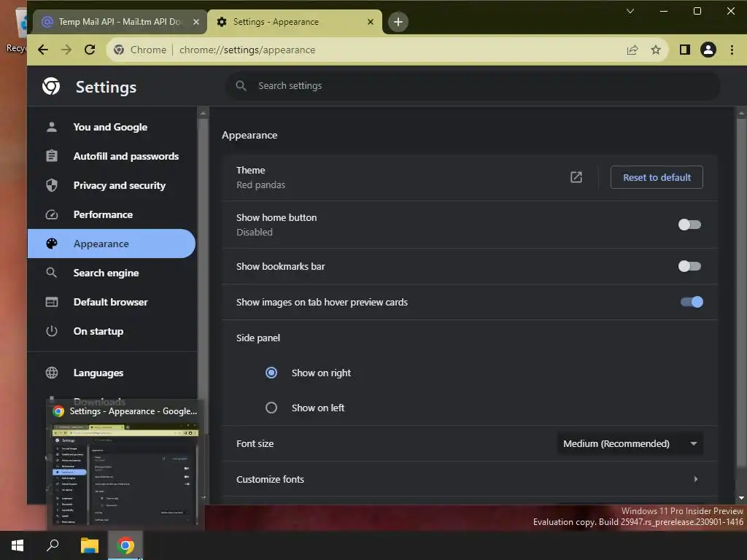Select Show on left radio button
747x560 pixels.
271,408
